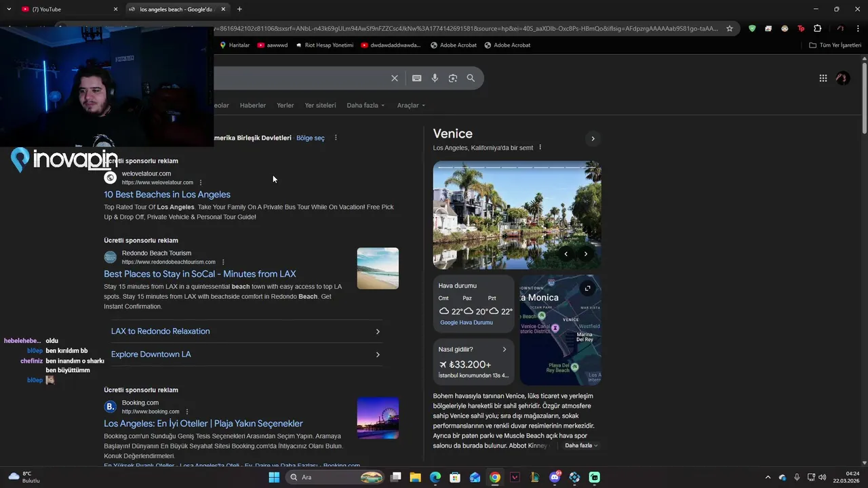This screenshot has height=488, width=868.
Task: Open Discord from the taskbar
Action: (555, 477)
